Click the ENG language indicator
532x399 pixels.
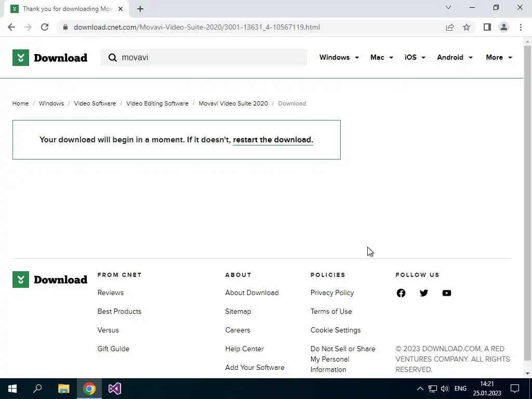[460, 389]
